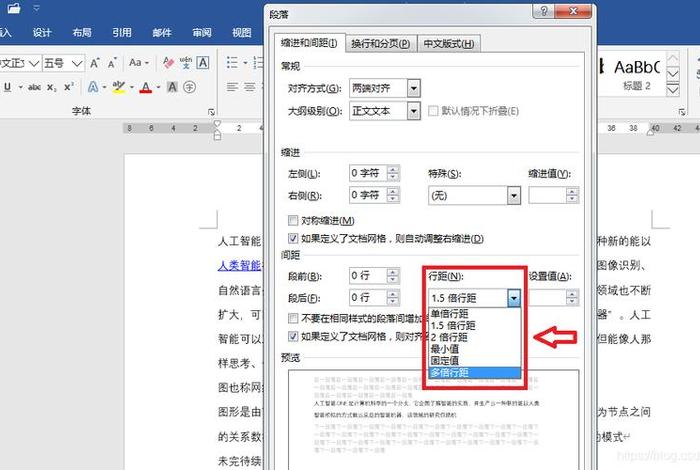Toggle 自动调整右缩进 checkbox
This screenshot has height=470, width=700.
coord(293,239)
